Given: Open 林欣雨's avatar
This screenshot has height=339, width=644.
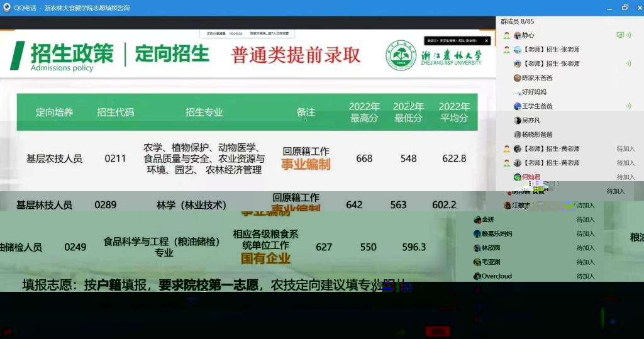Looking at the screenshot, I should tap(477, 248).
